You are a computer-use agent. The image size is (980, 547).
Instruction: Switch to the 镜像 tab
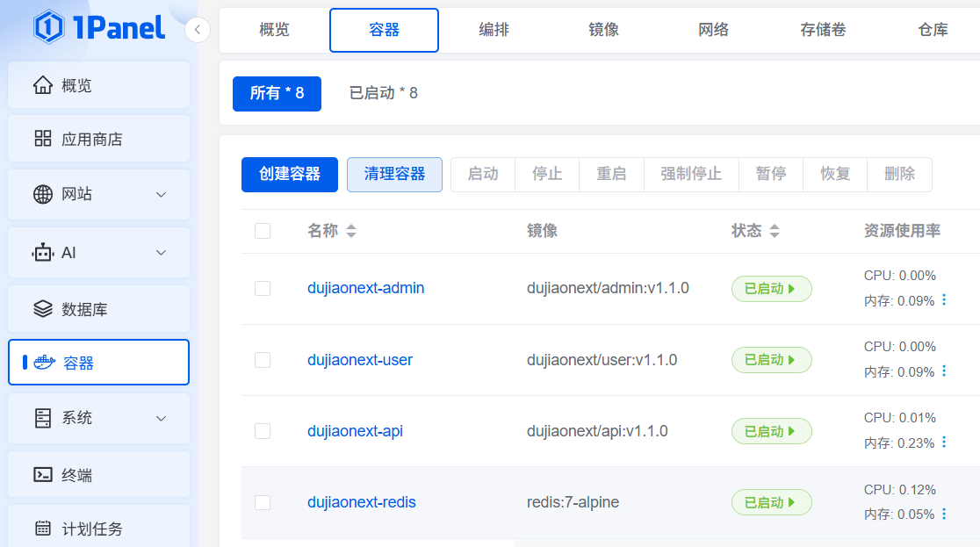604,30
